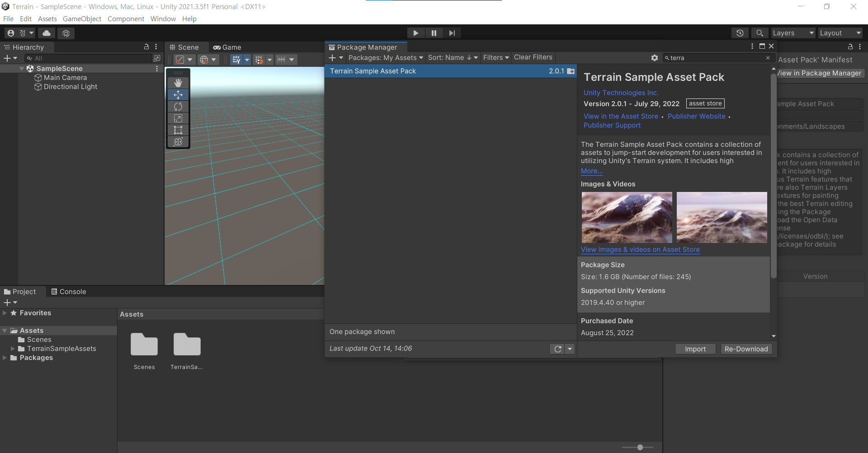Open the Layers dropdown
Image resolution: width=868 pixels, height=453 pixels.
(x=793, y=33)
